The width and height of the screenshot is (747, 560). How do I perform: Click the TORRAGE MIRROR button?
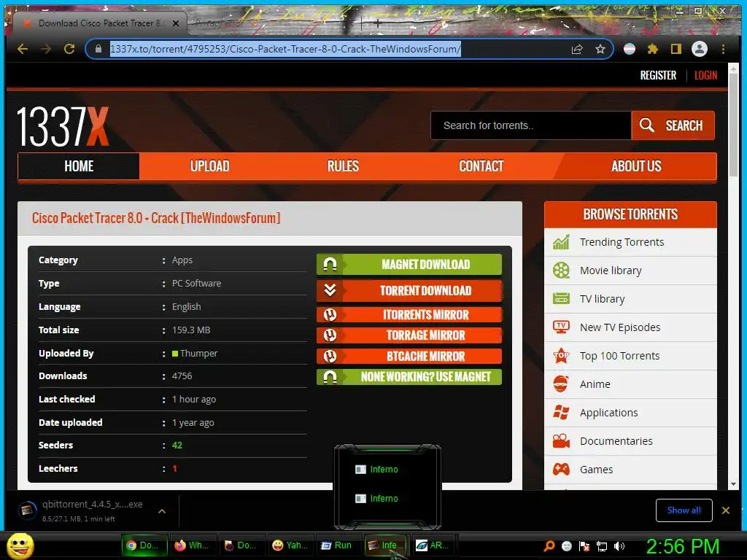pyautogui.click(x=409, y=335)
